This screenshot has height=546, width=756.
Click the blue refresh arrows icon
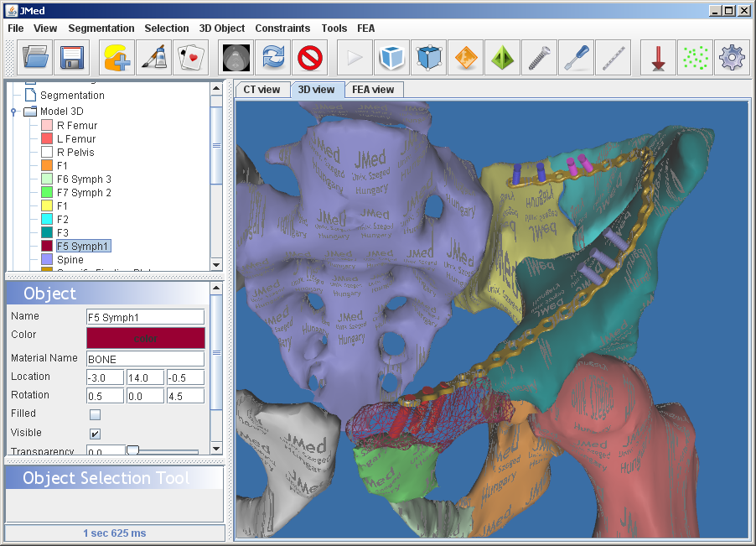click(x=273, y=58)
